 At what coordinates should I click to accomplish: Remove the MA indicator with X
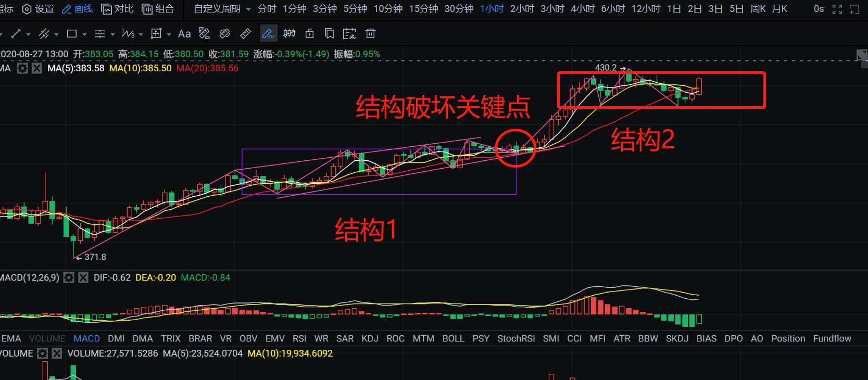click(36, 68)
